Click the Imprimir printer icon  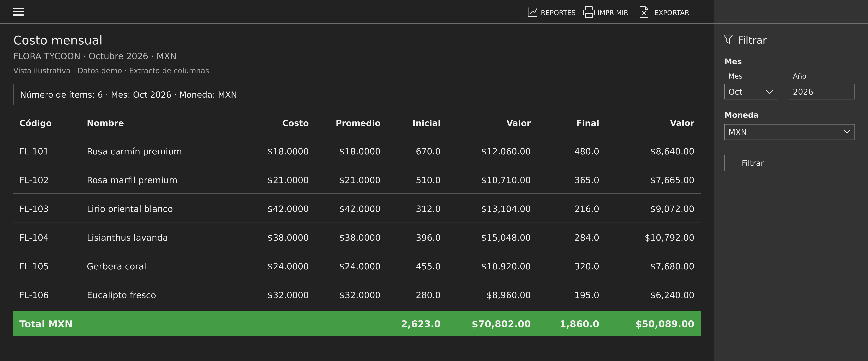click(x=588, y=12)
